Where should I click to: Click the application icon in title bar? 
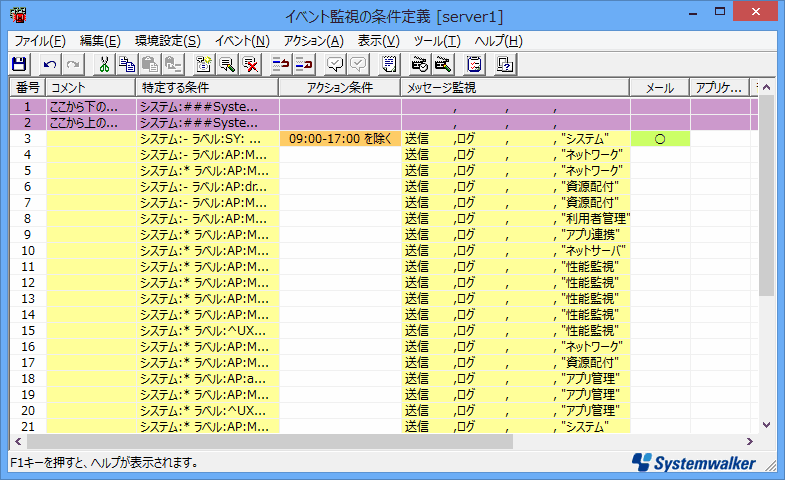pyautogui.click(x=18, y=16)
